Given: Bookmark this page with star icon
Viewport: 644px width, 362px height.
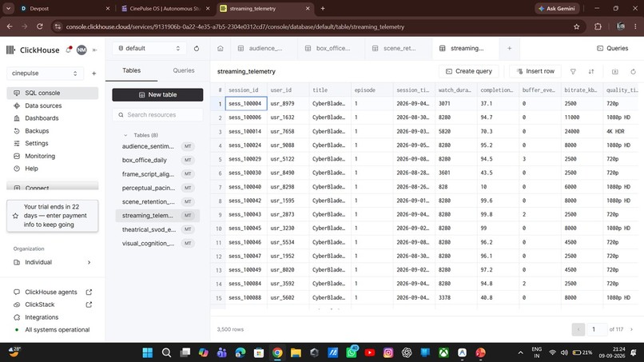Looking at the screenshot, I should pyautogui.click(x=577, y=26).
